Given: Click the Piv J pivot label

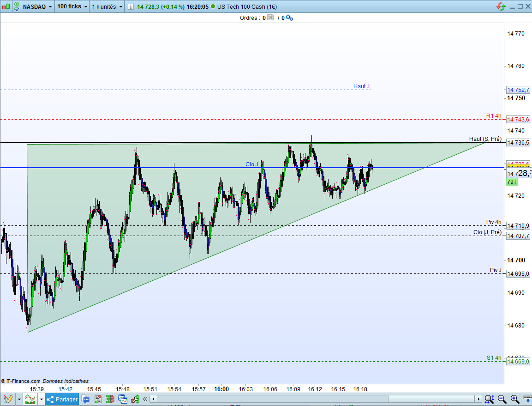Looking at the screenshot, I should click(x=496, y=270).
